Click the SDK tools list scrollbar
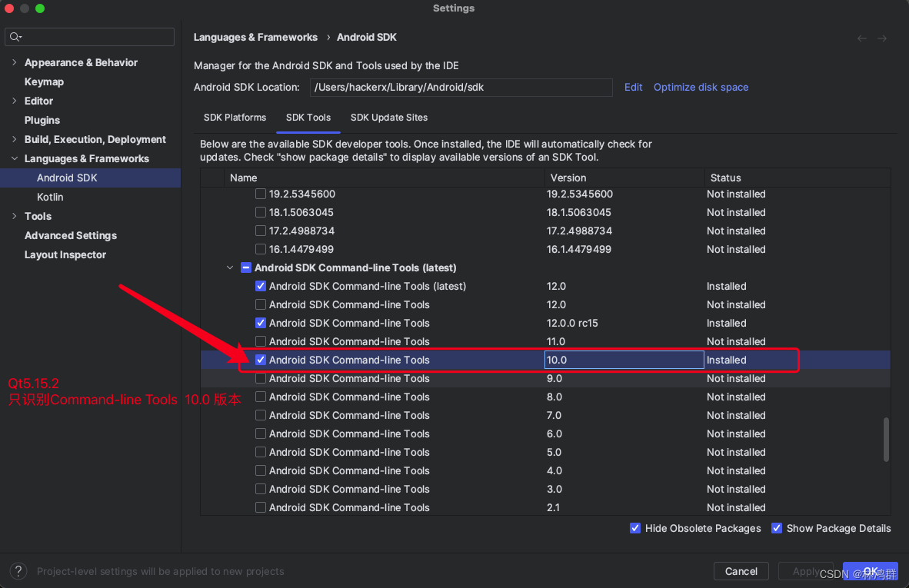Image resolution: width=909 pixels, height=588 pixels. coord(886,440)
